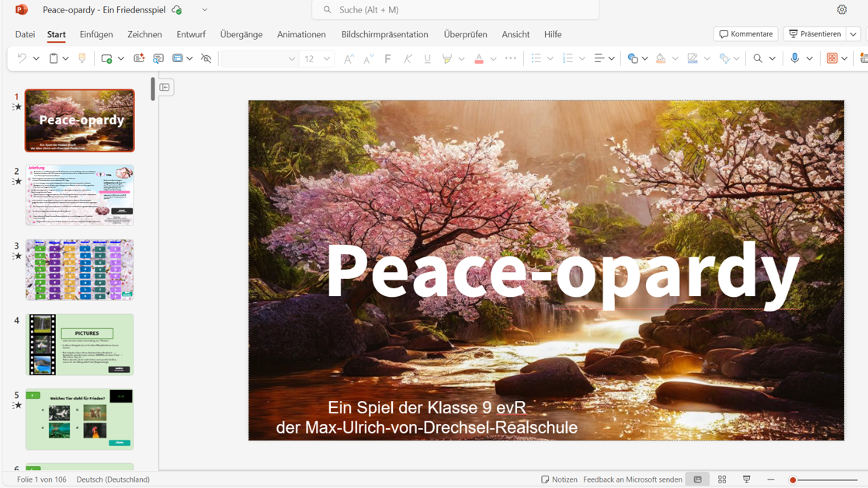Click the Designer icon with sparkle
The height and width of the screenshot is (488, 868).
pos(139,59)
